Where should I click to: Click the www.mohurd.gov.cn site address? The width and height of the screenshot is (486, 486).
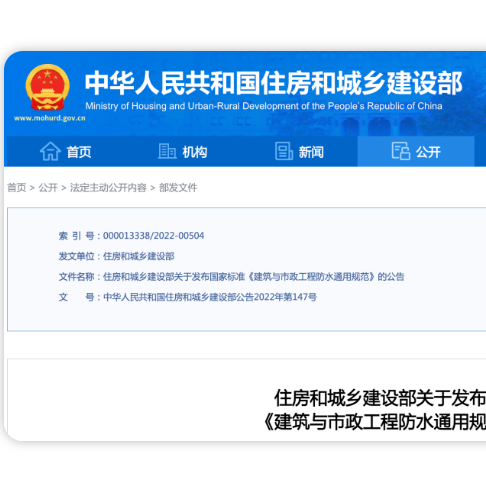pos(50,118)
